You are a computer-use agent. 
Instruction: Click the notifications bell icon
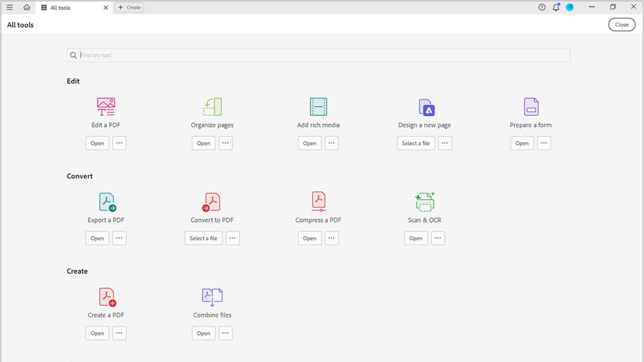(555, 7)
